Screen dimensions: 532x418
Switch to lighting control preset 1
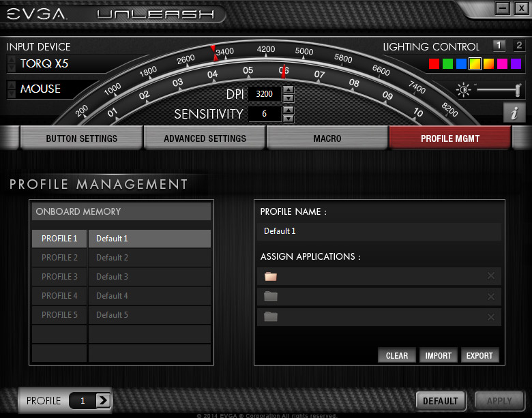499,46
